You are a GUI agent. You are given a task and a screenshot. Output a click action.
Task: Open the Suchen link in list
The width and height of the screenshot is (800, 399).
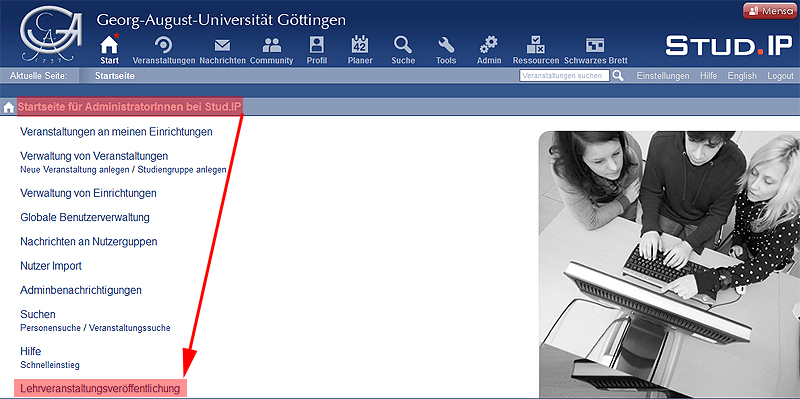(x=38, y=314)
